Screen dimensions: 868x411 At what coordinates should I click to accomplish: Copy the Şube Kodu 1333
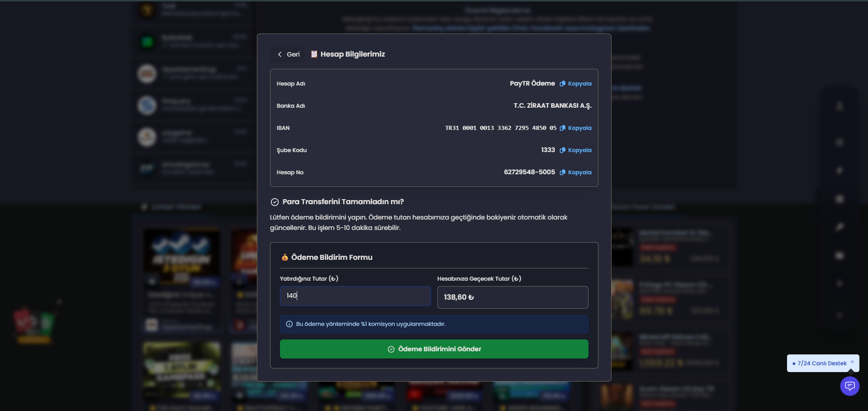click(x=575, y=150)
